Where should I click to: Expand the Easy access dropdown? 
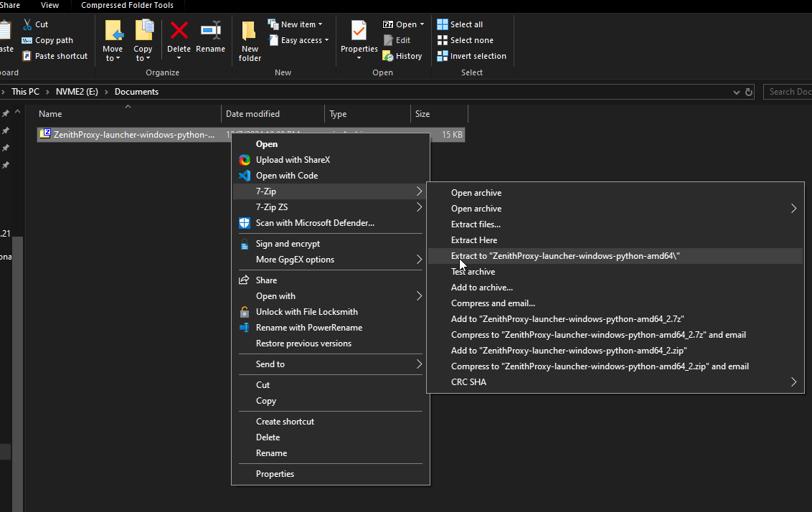[300, 40]
